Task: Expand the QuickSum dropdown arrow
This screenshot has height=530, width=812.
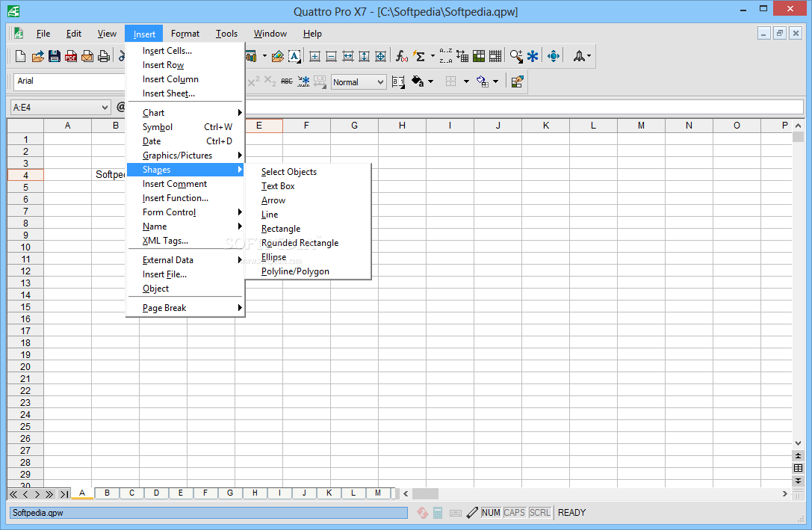Action: click(433, 56)
